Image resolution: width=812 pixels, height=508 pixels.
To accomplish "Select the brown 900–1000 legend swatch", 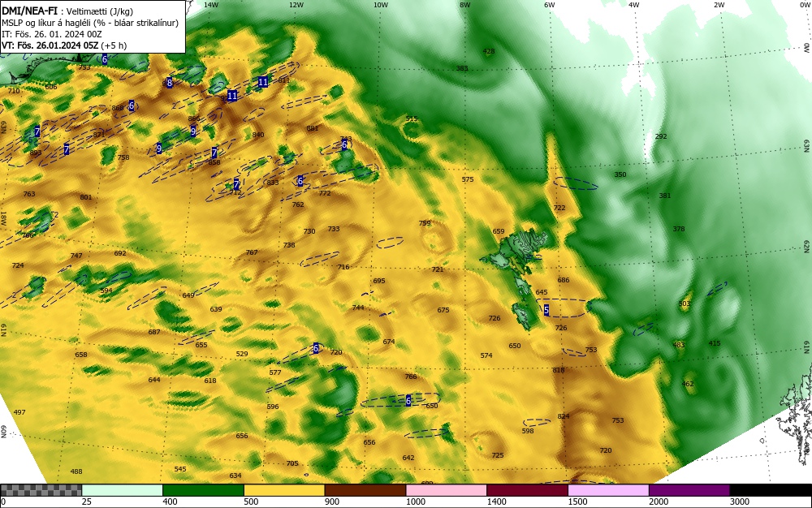I will click(365, 490).
